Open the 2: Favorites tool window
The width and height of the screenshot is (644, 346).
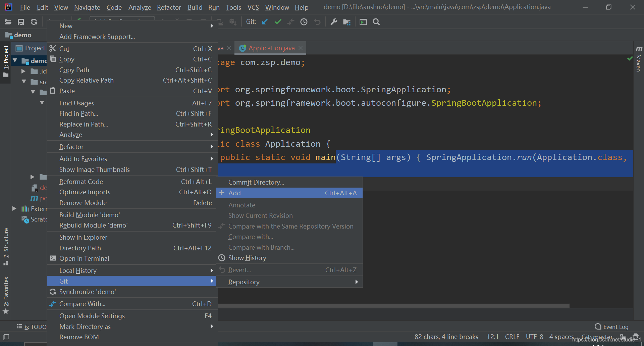(6, 295)
